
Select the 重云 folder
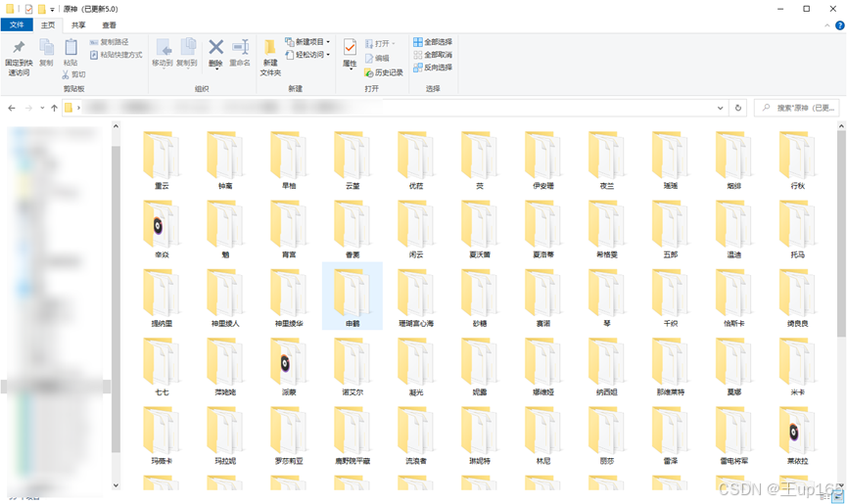click(162, 160)
